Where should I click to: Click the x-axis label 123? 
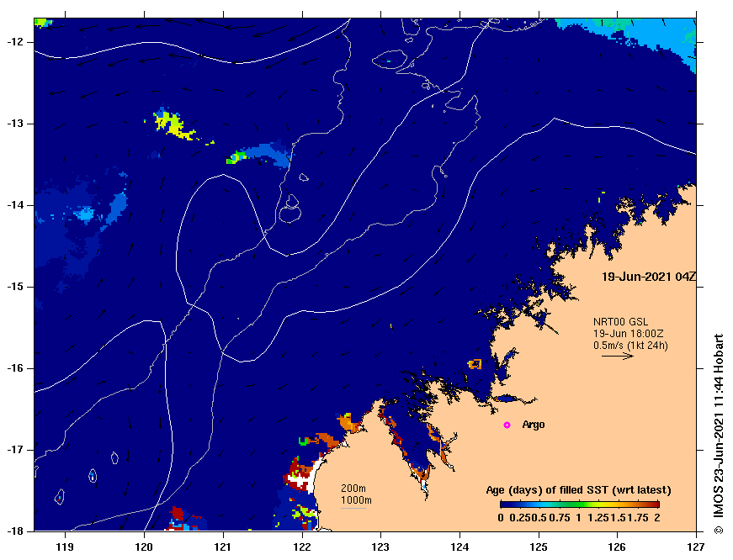(x=380, y=547)
